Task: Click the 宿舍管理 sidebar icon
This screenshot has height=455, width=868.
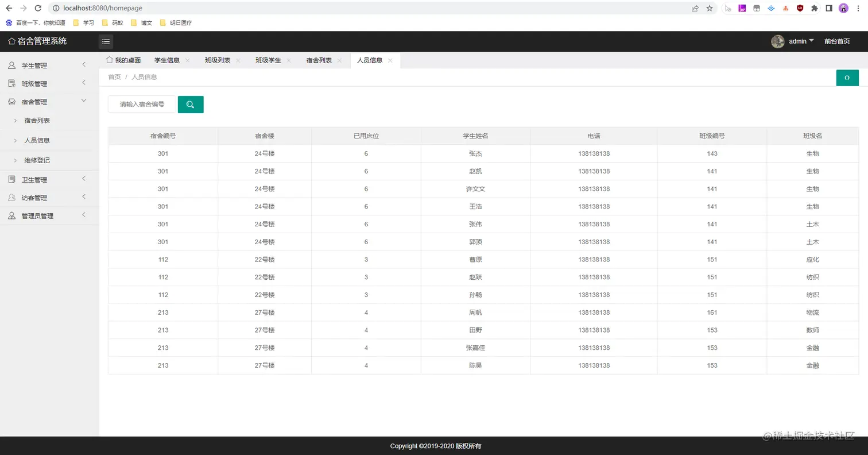Action: pos(11,102)
